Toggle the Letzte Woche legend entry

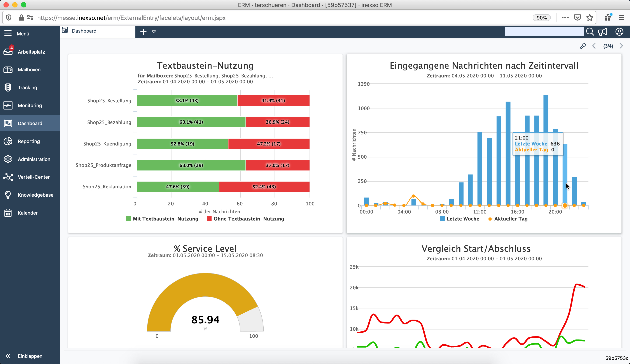click(x=460, y=219)
